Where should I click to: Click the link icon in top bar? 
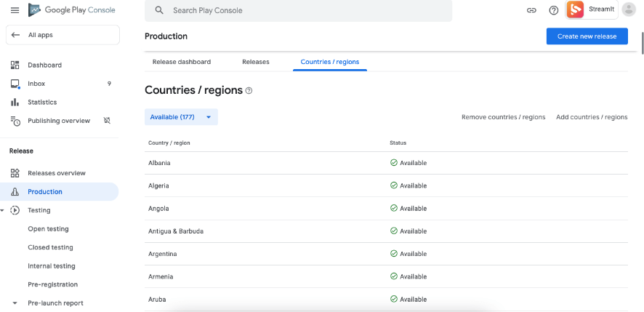click(x=531, y=10)
